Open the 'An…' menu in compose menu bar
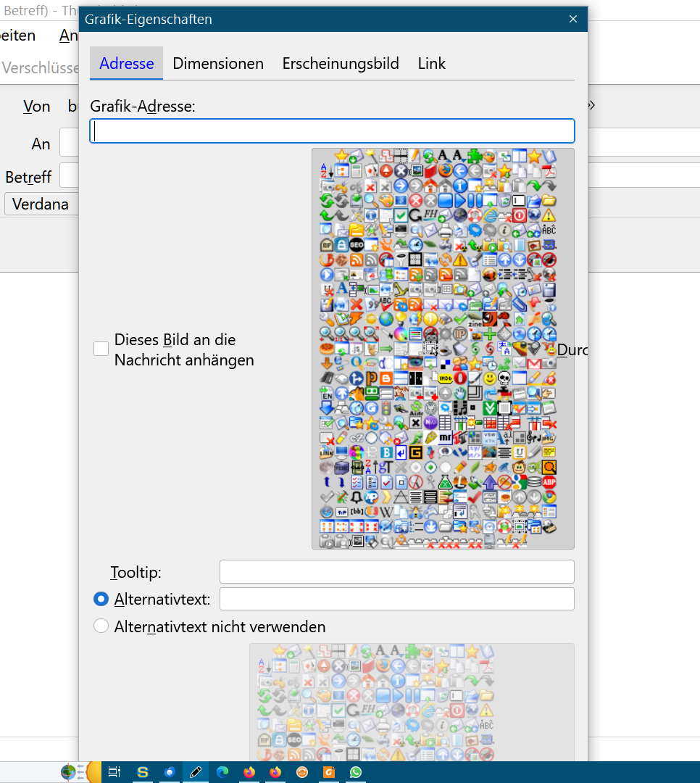 tap(69, 36)
